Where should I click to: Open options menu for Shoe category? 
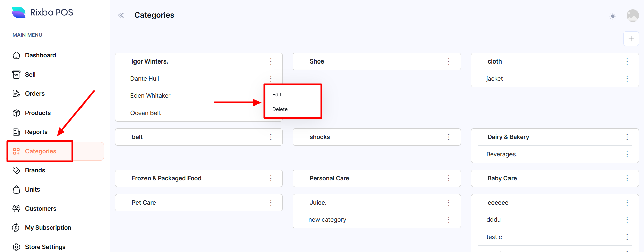click(x=449, y=61)
